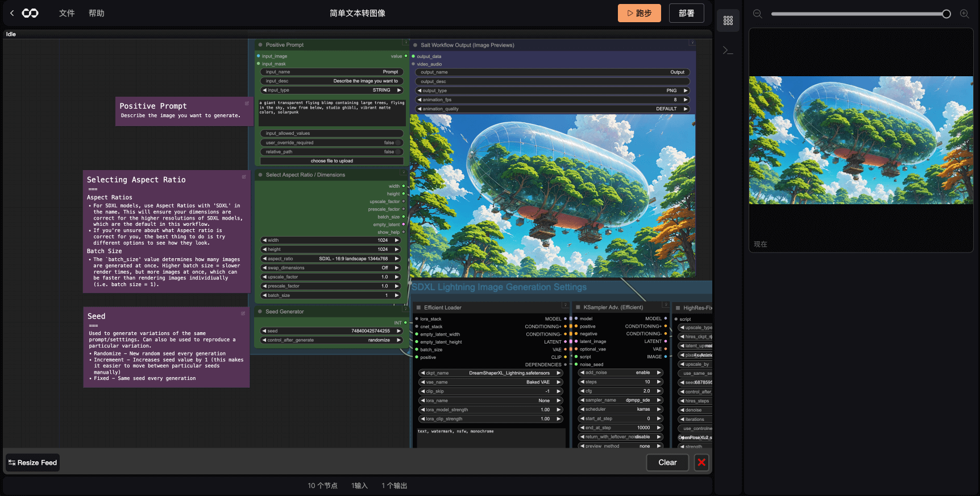Collapse KSampler Adv. via its title square
980x496 pixels.
[578, 308]
